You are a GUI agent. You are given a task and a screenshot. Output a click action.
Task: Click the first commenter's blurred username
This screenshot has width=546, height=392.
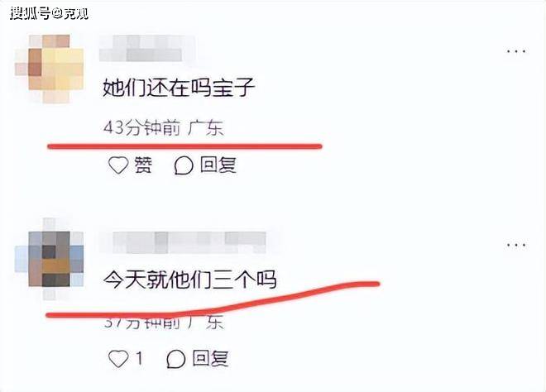147,49
